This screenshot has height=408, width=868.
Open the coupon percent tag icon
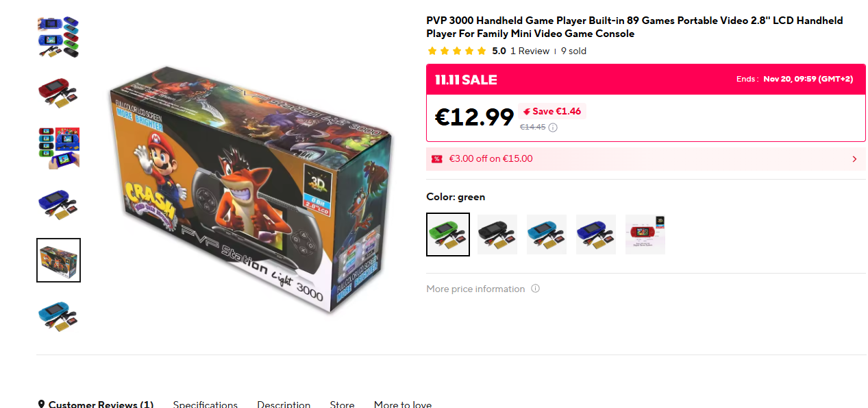point(436,159)
